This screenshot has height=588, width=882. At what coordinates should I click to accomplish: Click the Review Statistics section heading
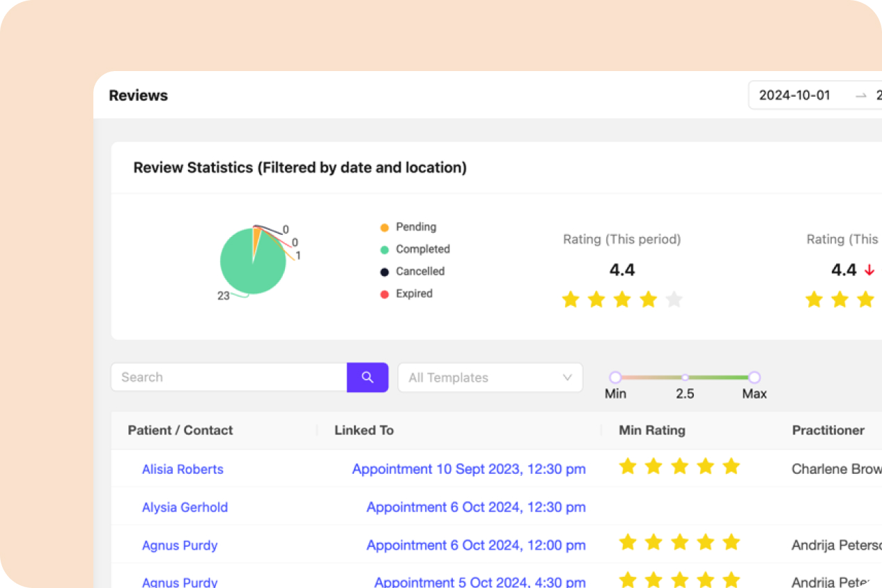coord(300,168)
